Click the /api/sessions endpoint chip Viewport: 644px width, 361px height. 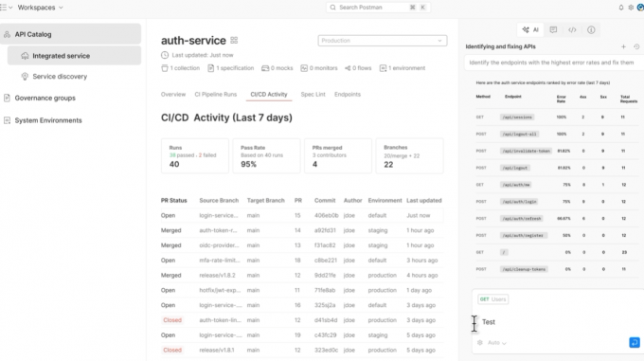point(517,117)
